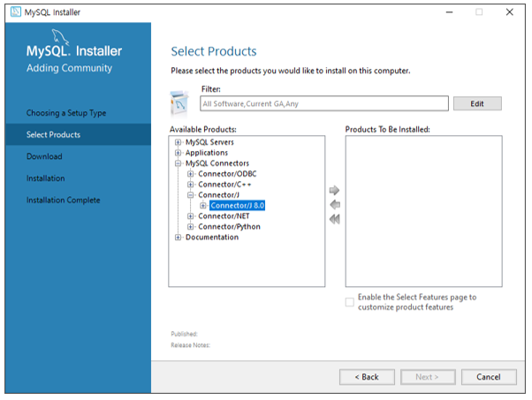
Task: Click the Filter text field
Action: tap(324, 103)
